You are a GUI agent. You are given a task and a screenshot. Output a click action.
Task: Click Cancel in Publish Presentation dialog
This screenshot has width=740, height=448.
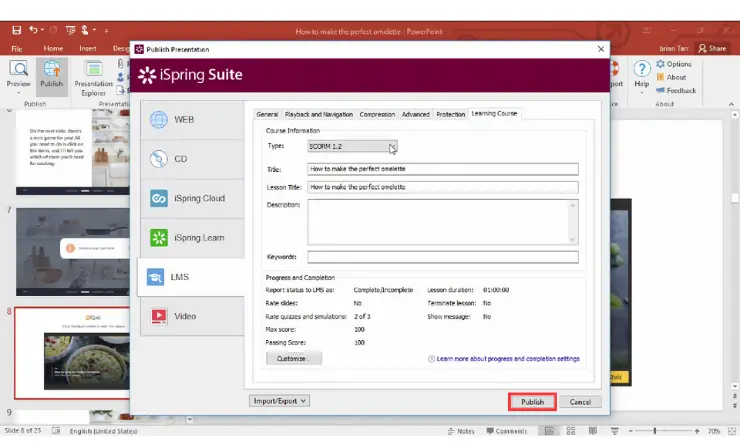pos(580,402)
